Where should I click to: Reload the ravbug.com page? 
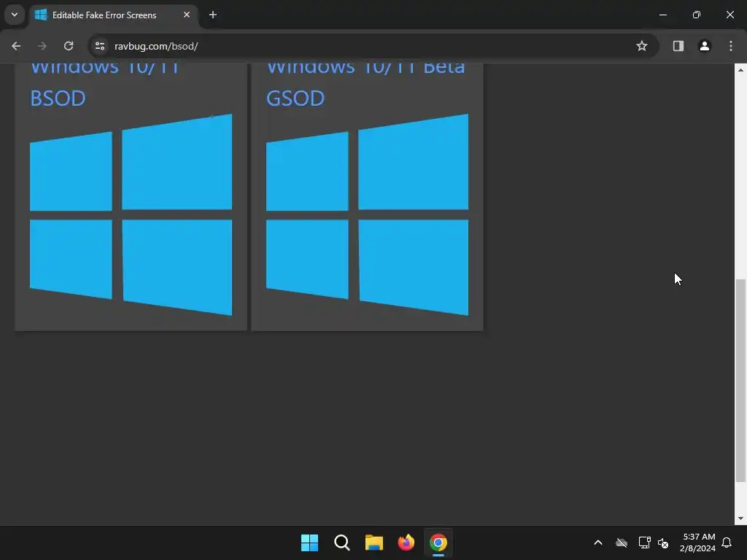pos(69,46)
